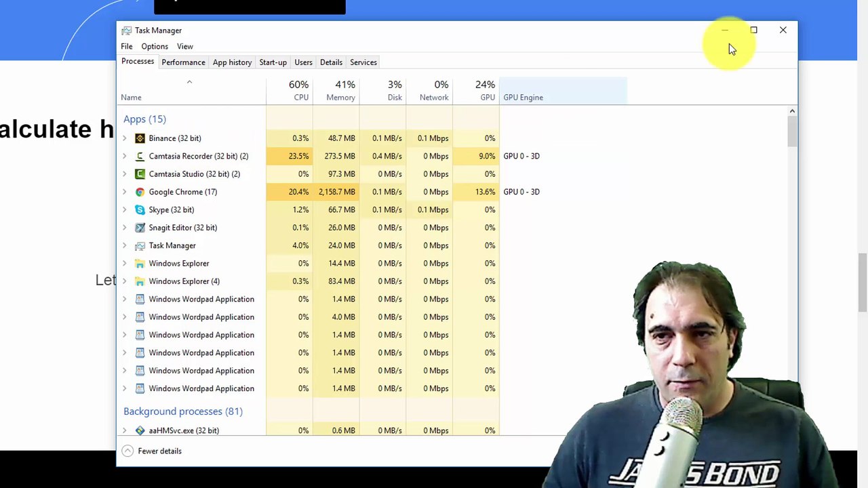The width and height of the screenshot is (868, 488).
Task: Click the Task Manager title bar icon
Action: (x=126, y=30)
